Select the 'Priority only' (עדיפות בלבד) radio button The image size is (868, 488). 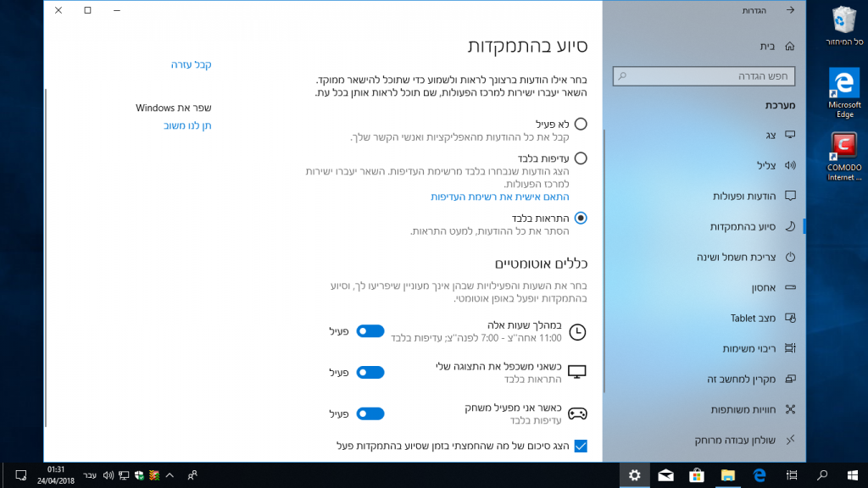[x=581, y=158]
